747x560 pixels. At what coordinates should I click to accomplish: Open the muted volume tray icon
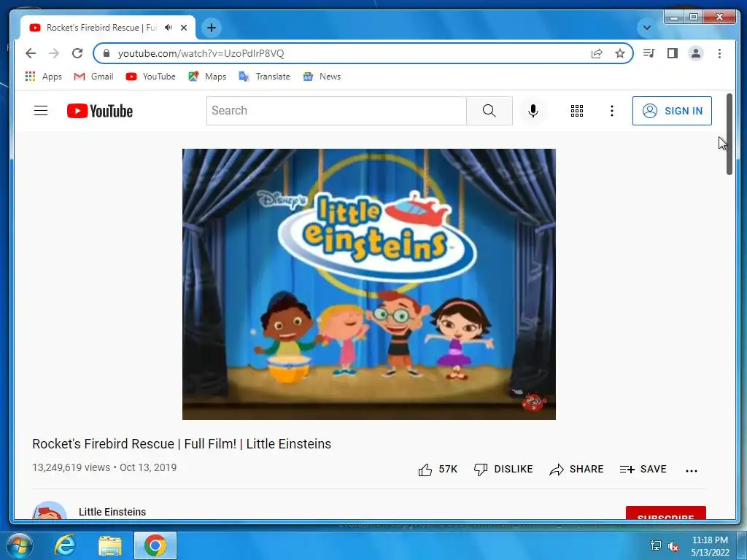click(x=673, y=547)
